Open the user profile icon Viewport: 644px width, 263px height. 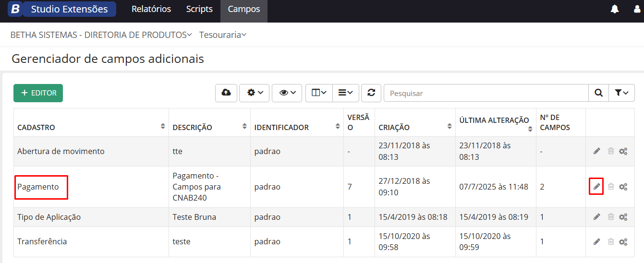[637, 9]
